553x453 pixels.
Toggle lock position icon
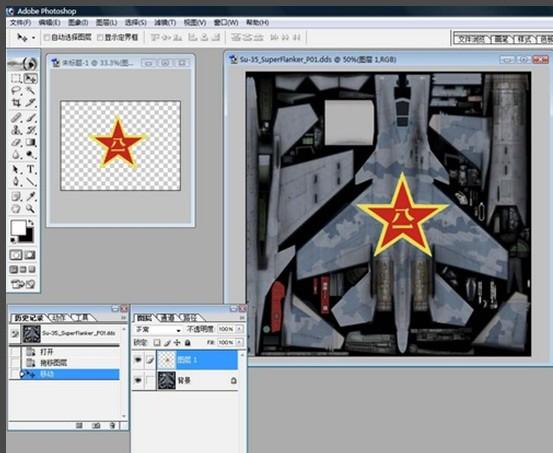(177, 342)
